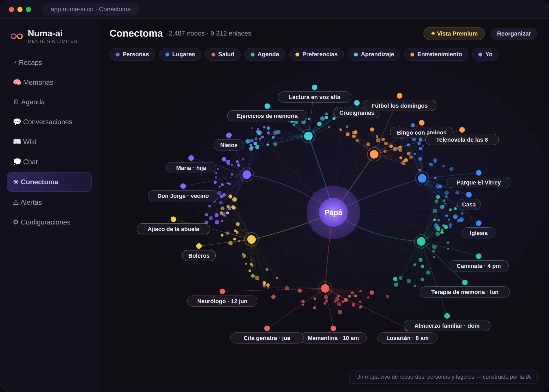Click the app.numa-ai.co address bar
Viewport: 549px width, 392px height.
click(91, 9)
